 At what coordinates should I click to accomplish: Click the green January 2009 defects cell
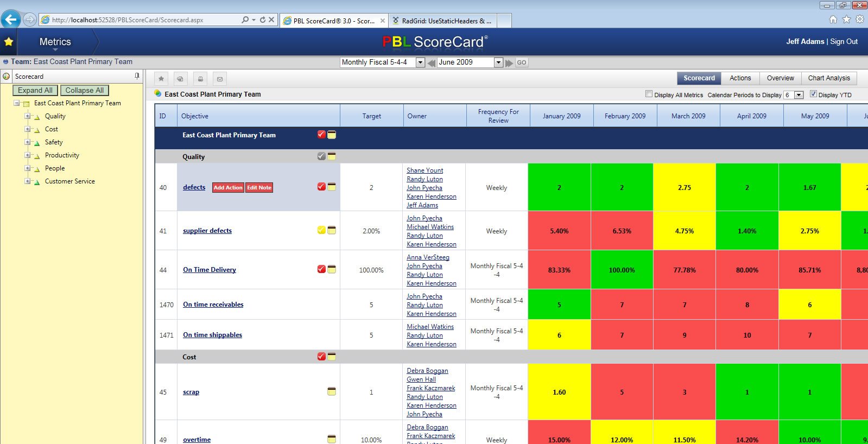tap(559, 187)
